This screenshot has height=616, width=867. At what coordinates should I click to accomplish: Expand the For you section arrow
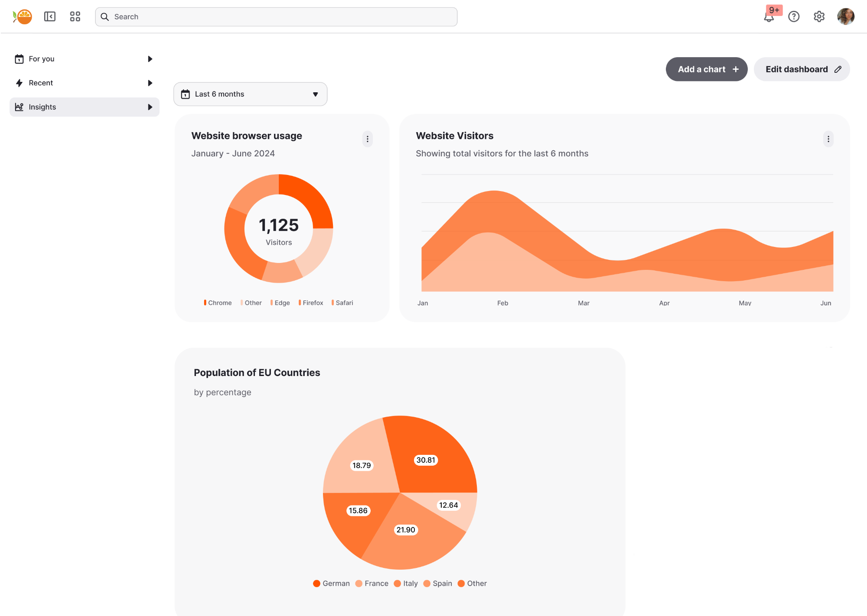150,59
